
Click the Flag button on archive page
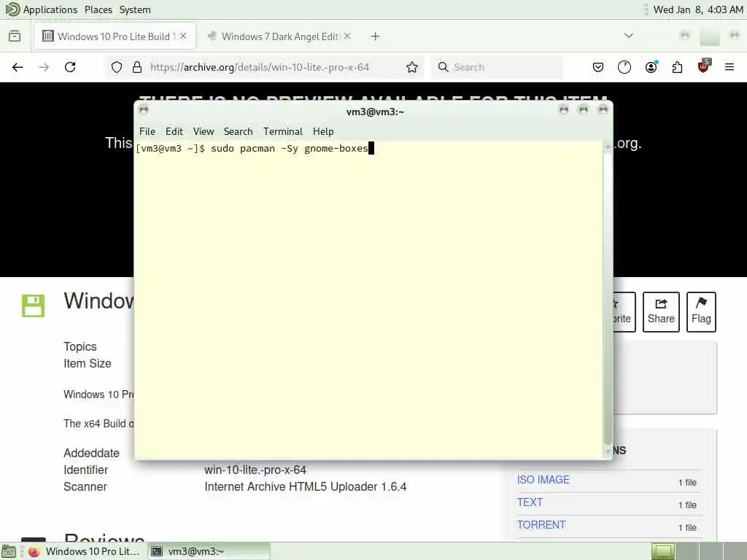[x=701, y=312]
